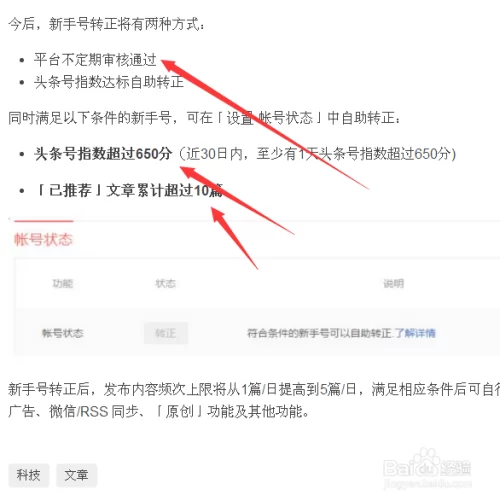Click the heading 今后，新手号转正将有两种方式
The height and width of the screenshot is (501, 500).
click(x=106, y=24)
